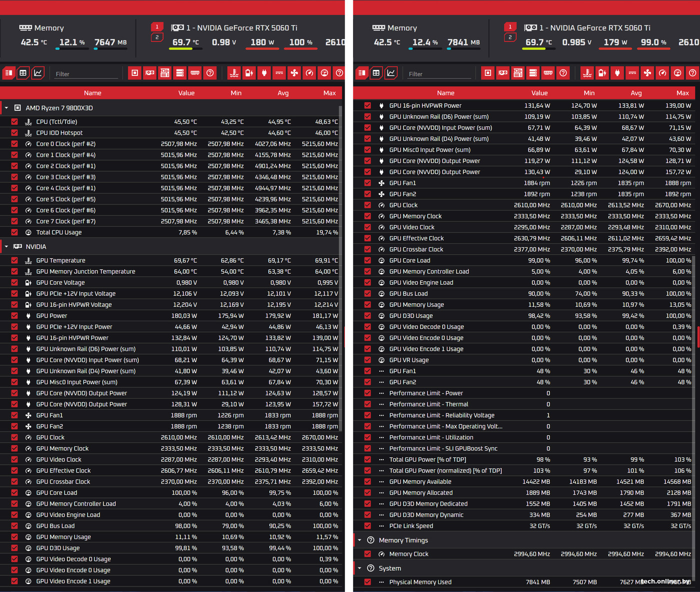Open graph view icon in left panel
This screenshot has height=592, width=700.
(38, 73)
